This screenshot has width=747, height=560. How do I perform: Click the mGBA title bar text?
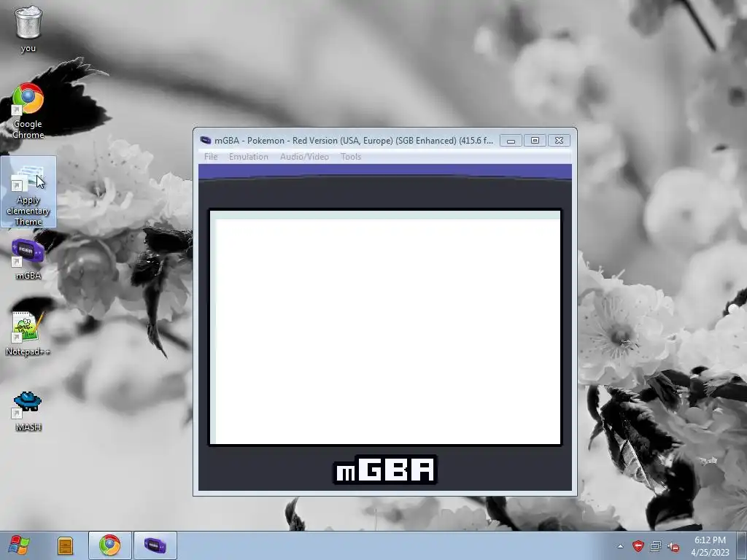354,141
